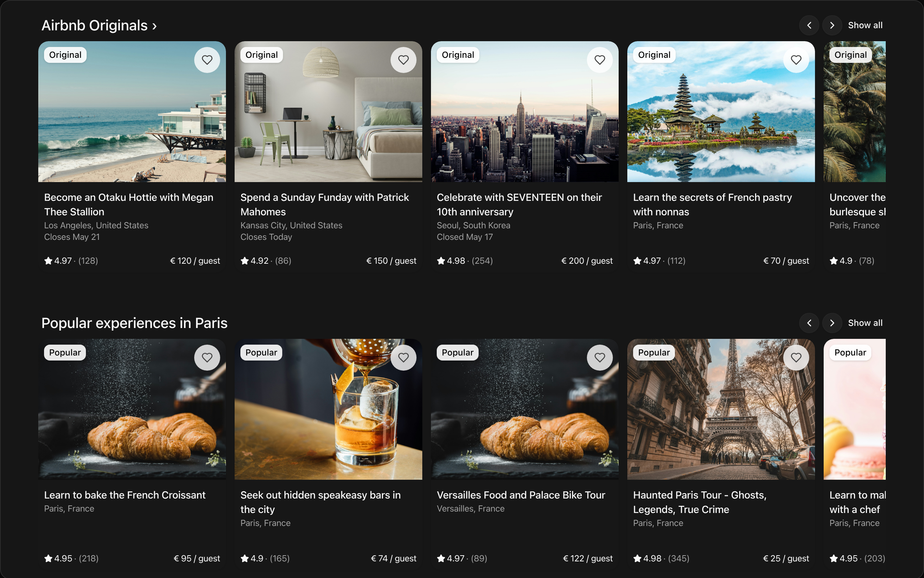Click the Original badge on Megan Thee Stallion card

click(x=65, y=55)
